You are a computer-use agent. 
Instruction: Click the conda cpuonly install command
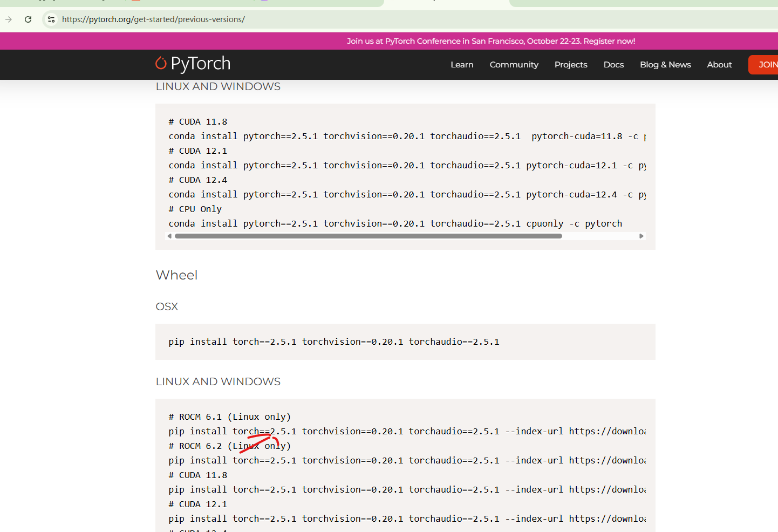395,224
